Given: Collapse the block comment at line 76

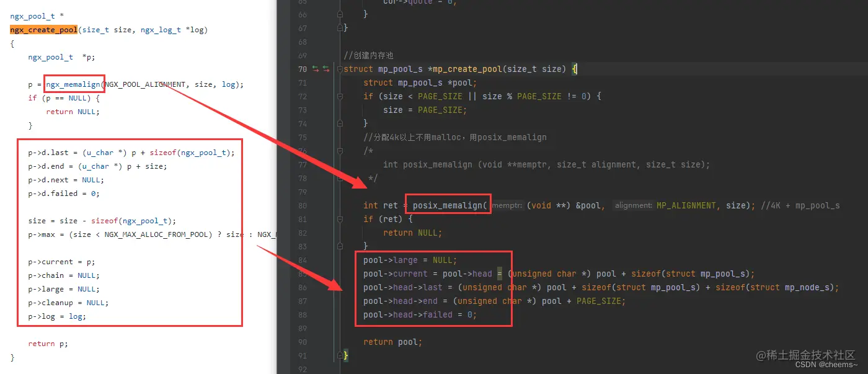Looking at the screenshot, I should 340,151.
